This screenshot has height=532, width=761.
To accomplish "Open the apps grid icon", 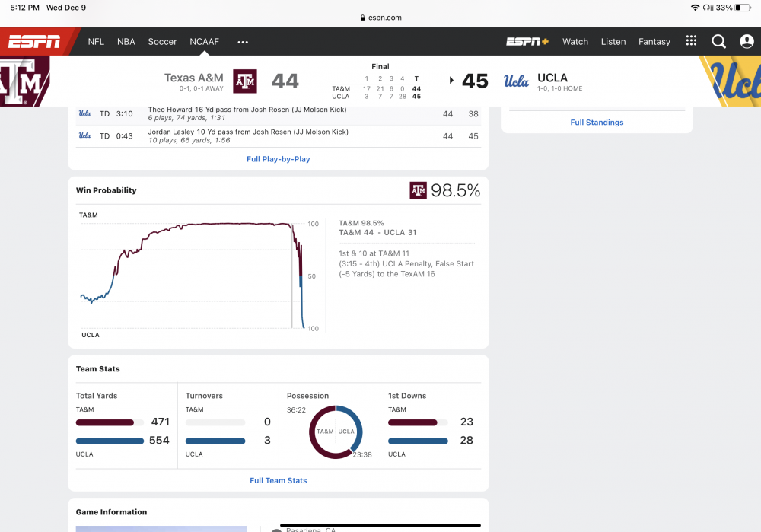I will 691,41.
